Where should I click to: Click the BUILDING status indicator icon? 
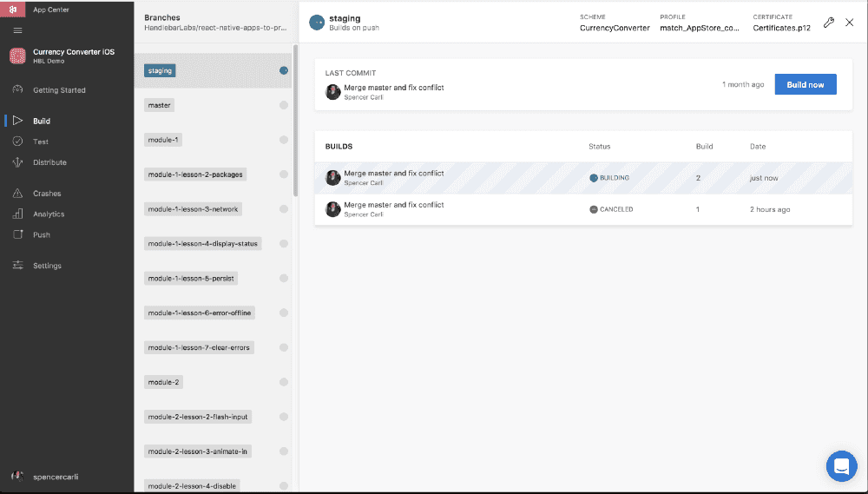pos(594,178)
